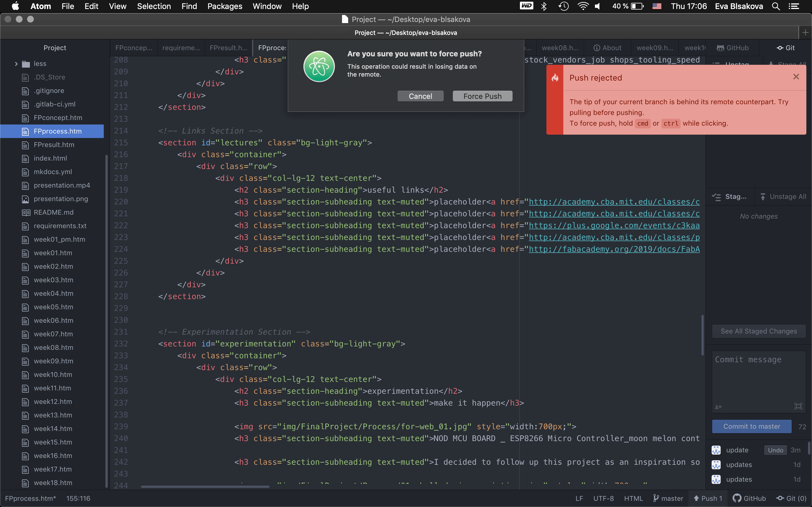
Task: Click the add co-author icon in commit box
Action: coord(718,407)
